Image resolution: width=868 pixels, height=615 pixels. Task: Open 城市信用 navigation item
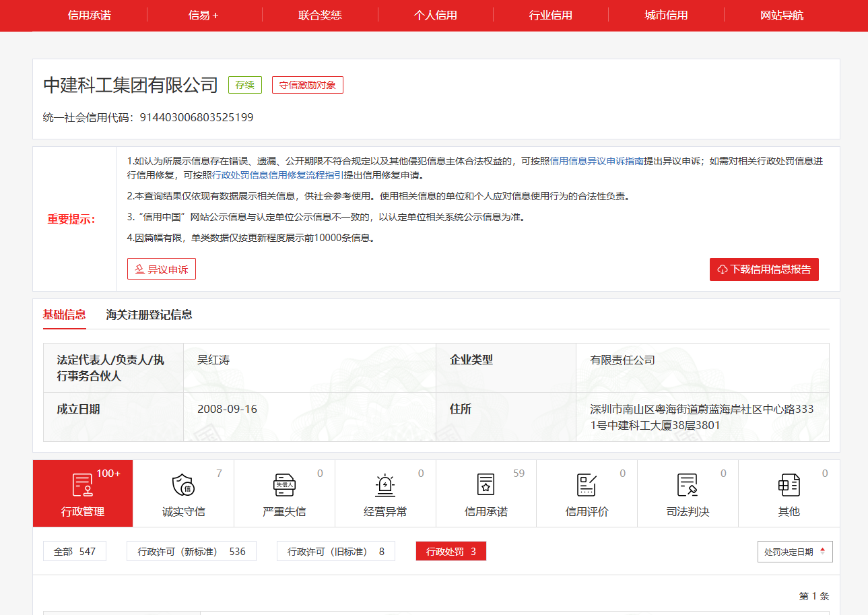click(666, 15)
